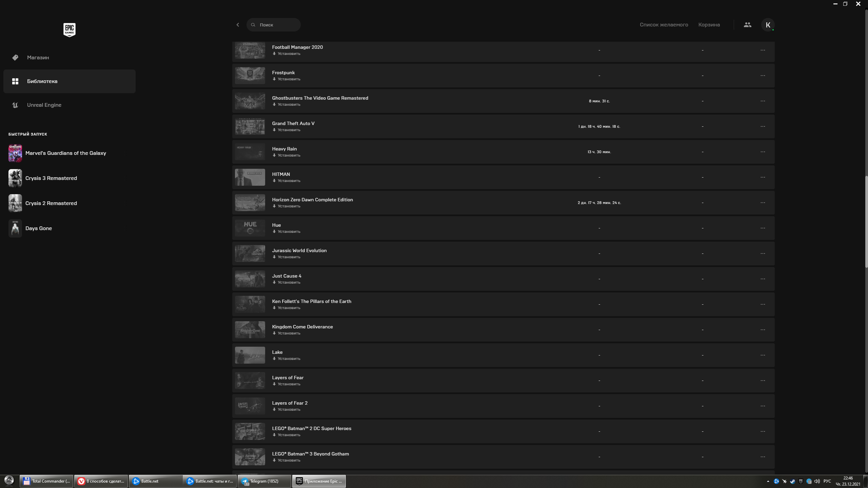The image size is (868, 488).
Task: Open more options for HITMAN
Action: pos(763,177)
